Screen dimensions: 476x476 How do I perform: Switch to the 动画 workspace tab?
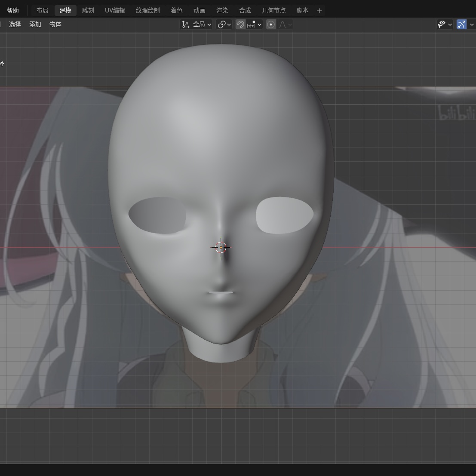pos(199,11)
